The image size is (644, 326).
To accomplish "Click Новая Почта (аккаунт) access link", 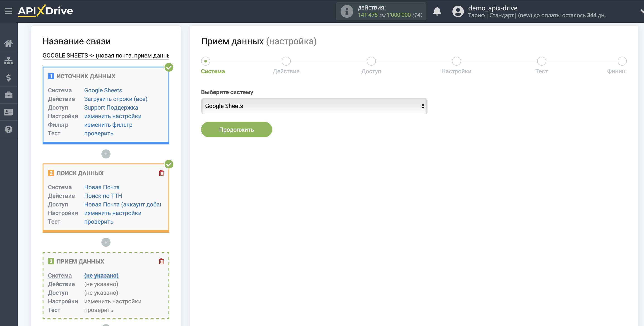I will coord(123,204).
